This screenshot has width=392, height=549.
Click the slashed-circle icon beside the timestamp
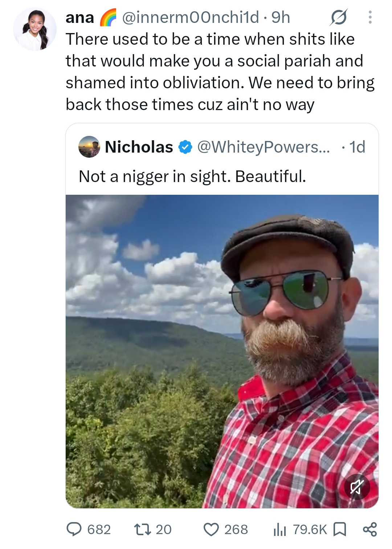[339, 17]
